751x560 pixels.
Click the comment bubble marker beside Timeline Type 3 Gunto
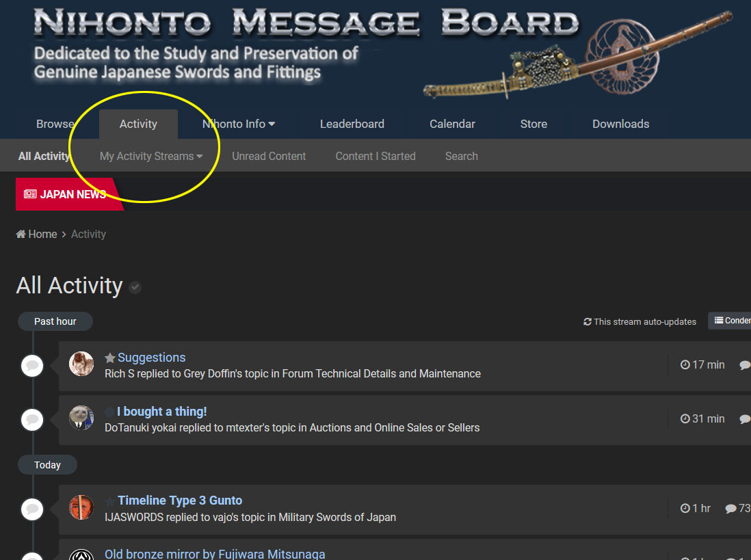32,509
